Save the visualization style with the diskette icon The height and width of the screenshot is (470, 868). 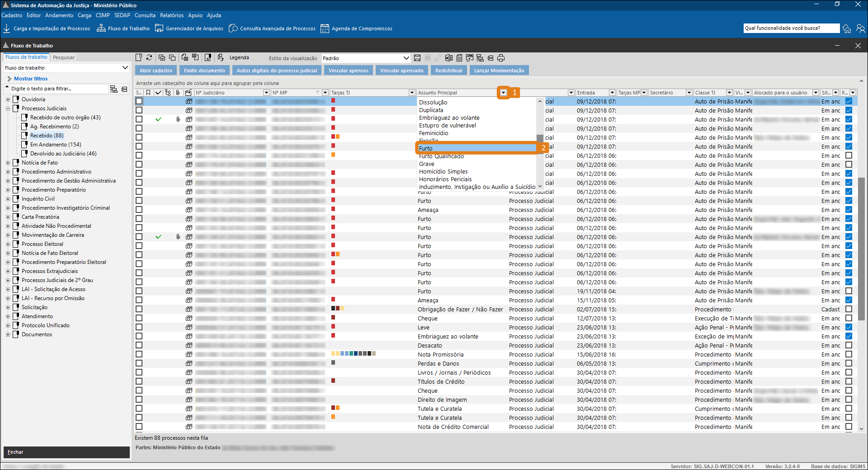(x=417, y=58)
